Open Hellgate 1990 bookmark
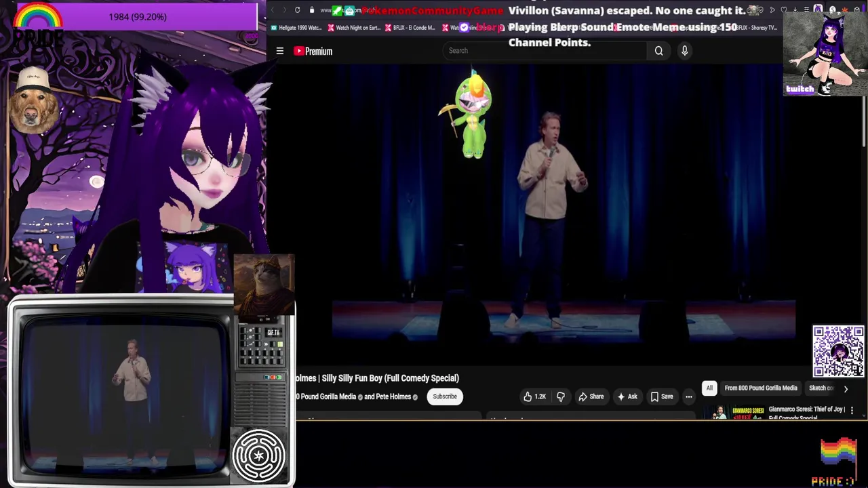 (296, 28)
